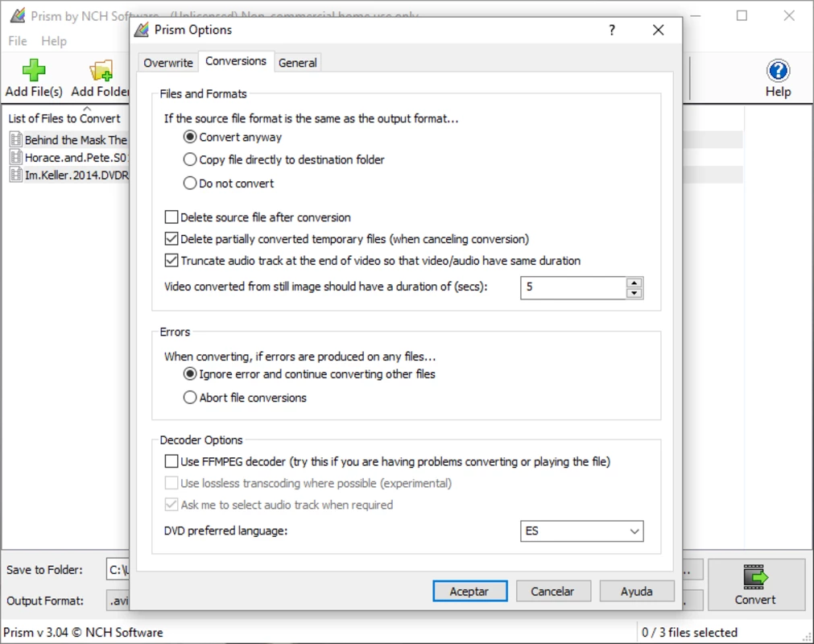Click the Output Format .avi field
The image size is (814, 644).
pos(118,601)
